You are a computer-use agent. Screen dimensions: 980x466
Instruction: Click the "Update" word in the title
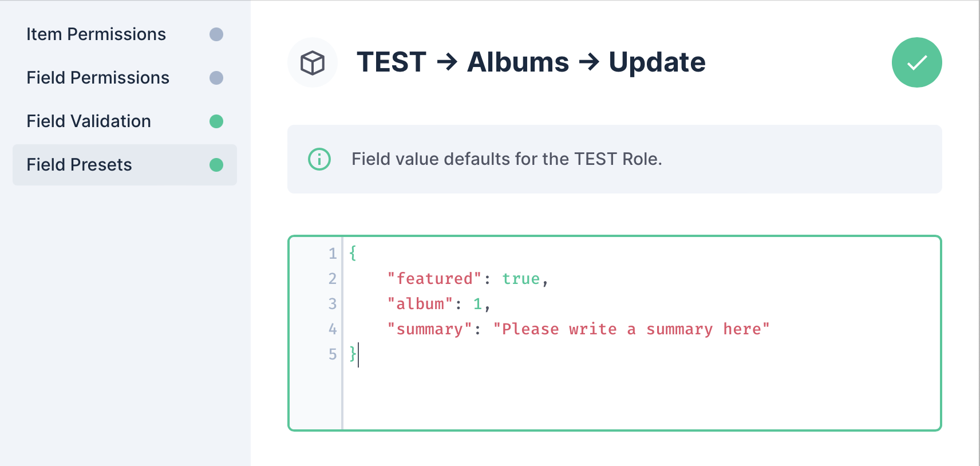tap(657, 62)
